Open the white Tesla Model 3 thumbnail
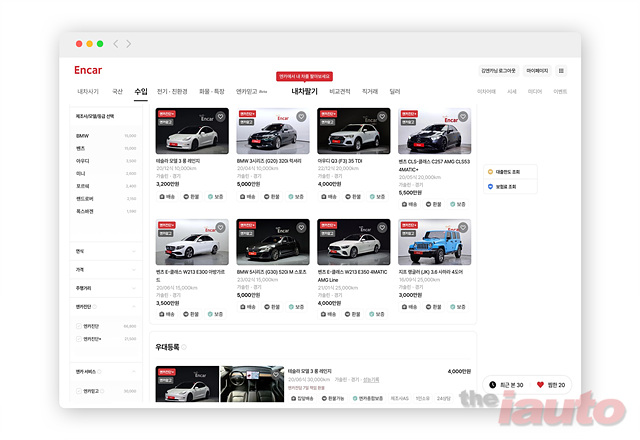This screenshot has width=640, height=440. coord(192,131)
